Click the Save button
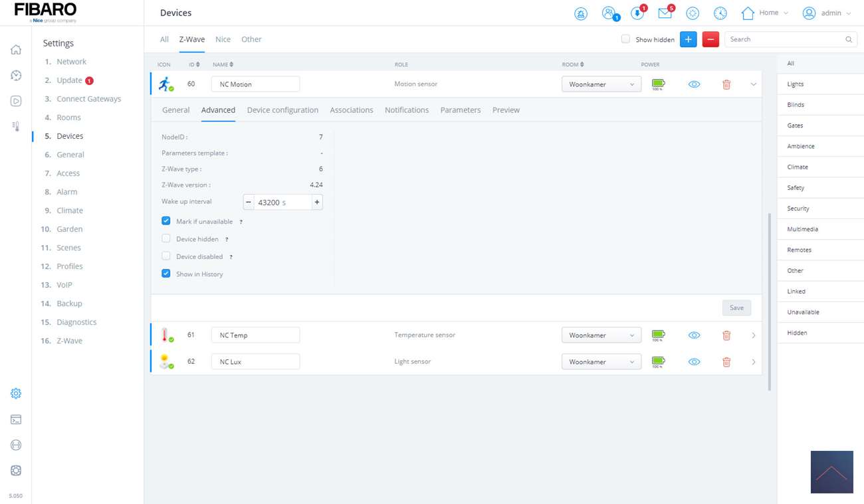Image resolution: width=864 pixels, height=504 pixels. tap(736, 308)
